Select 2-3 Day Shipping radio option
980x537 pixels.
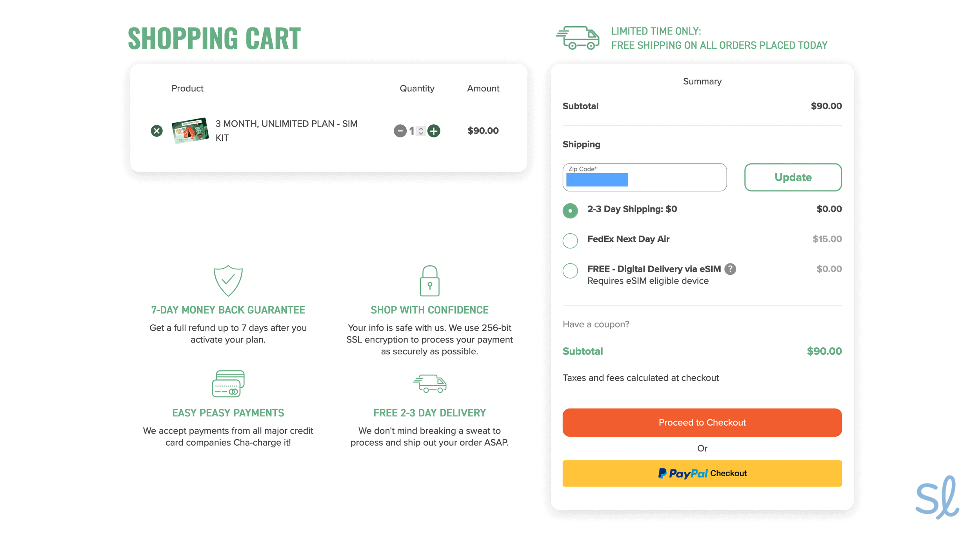click(570, 210)
